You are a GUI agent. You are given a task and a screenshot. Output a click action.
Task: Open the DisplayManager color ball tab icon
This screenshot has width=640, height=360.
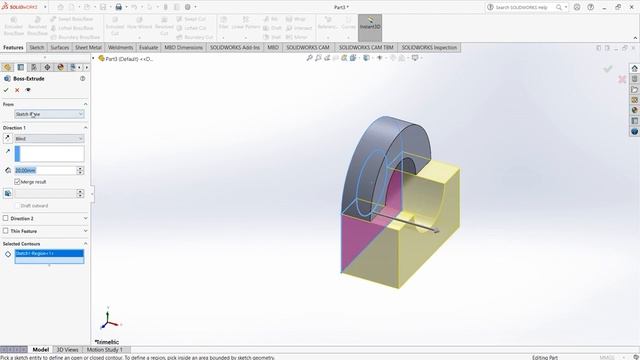(x=61, y=67)
